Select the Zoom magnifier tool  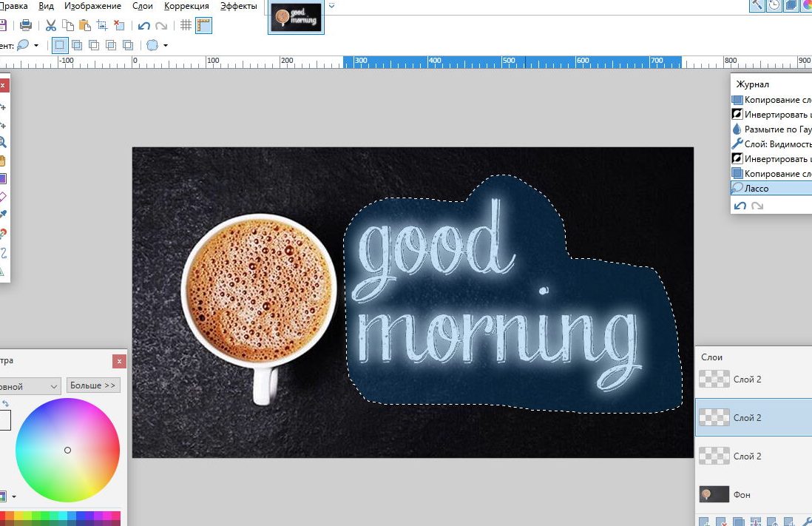point(3,142)
